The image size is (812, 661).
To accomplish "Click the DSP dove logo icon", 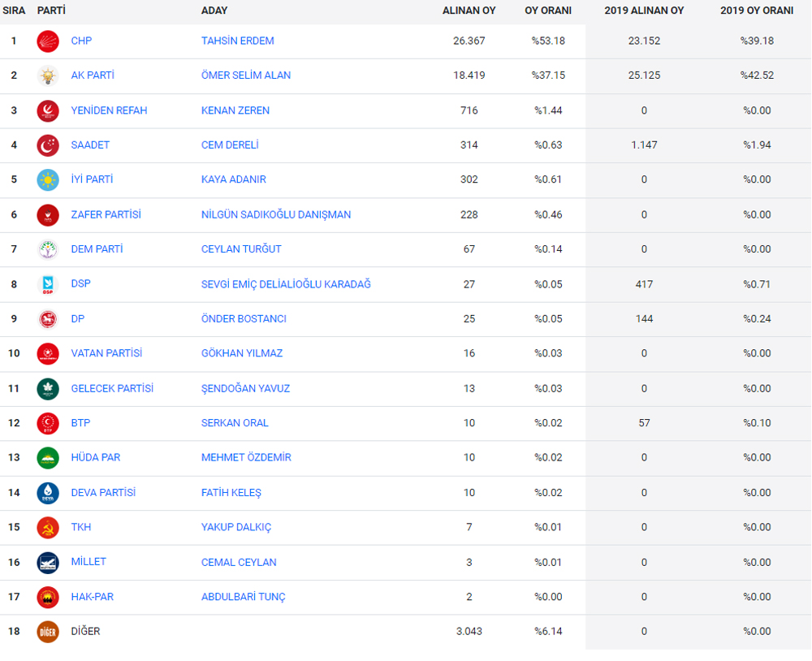I will pos(48,284).
